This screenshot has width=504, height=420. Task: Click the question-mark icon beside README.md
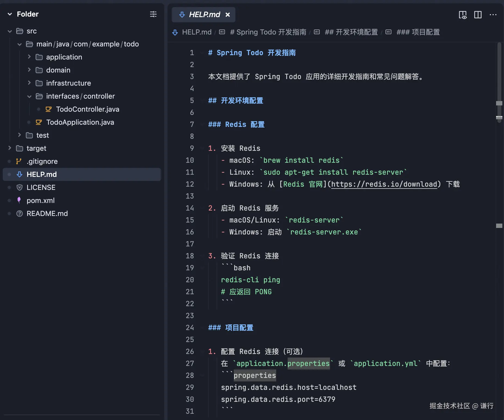click(20, 214)
